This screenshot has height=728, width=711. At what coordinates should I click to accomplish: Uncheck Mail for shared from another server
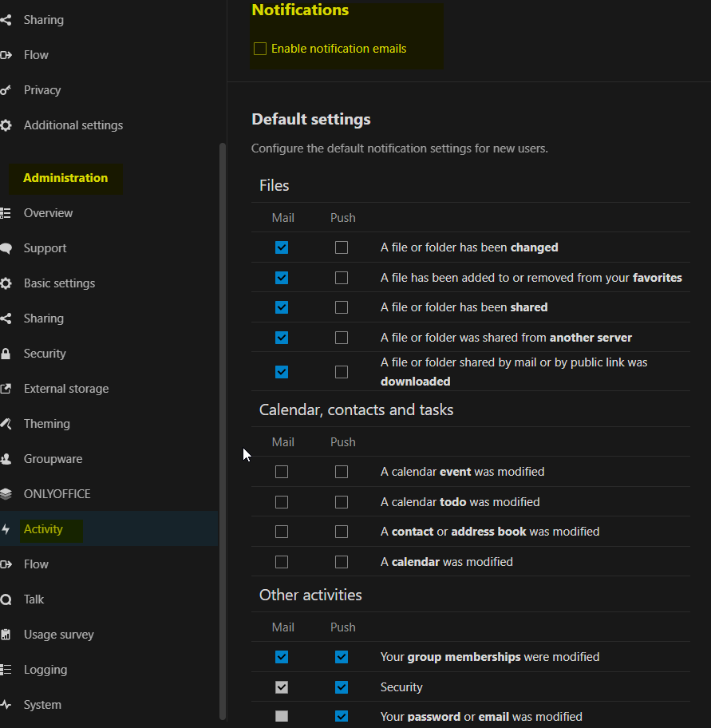[x=282, y=338]
